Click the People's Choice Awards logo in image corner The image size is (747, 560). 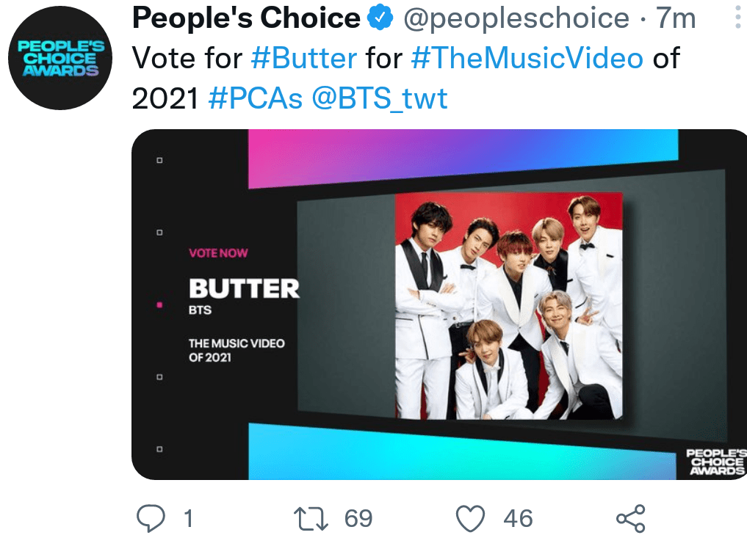716,462
